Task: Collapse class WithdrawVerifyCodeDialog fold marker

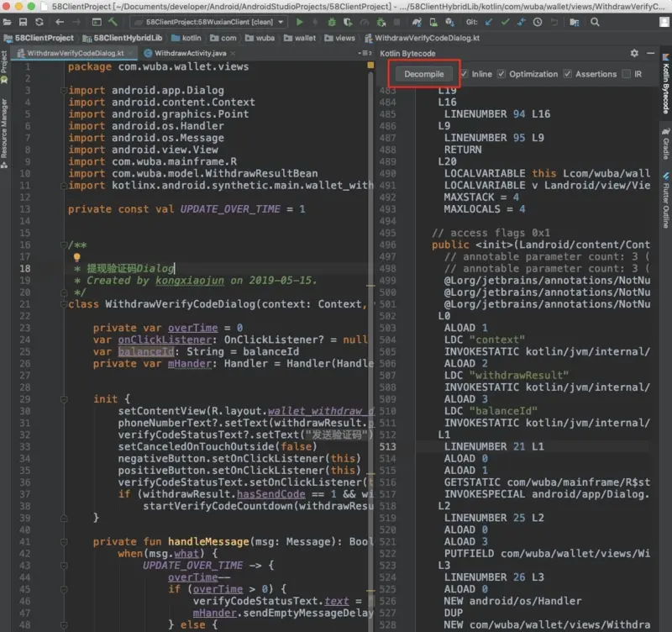Action: click(x=64, y=304)
